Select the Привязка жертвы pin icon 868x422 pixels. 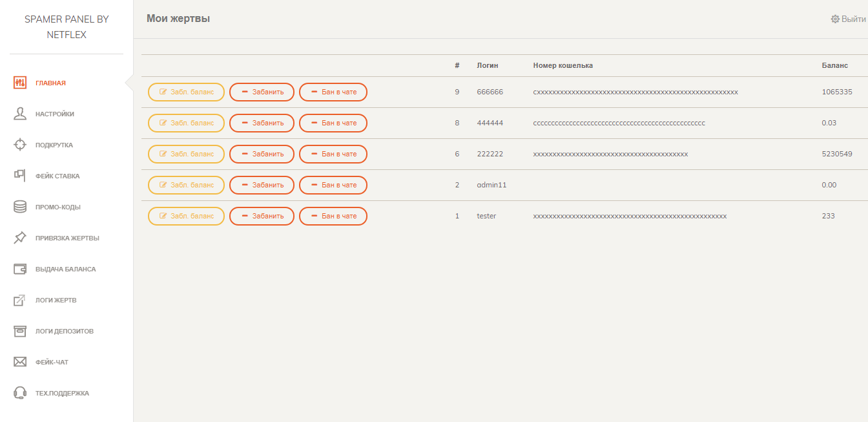click(20, 238)
